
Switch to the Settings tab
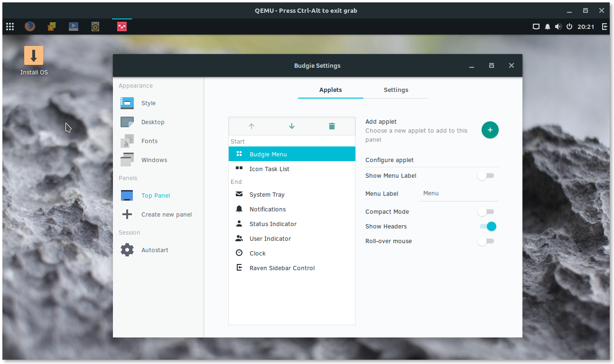click(396, 90)
